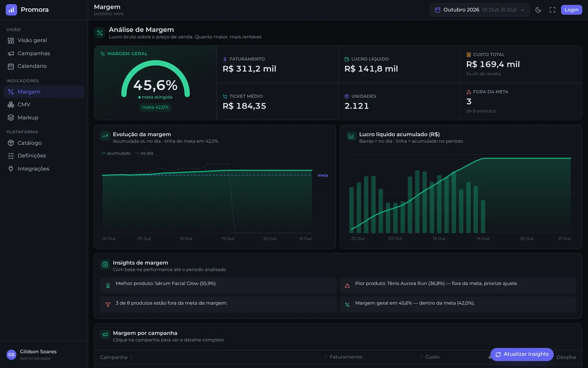Viewport: 588px width, 368px height.
Task: Click the Login button
Action: point(571,10)
